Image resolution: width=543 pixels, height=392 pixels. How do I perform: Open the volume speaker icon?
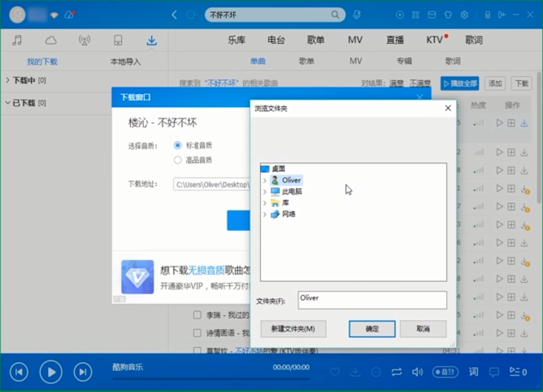[x=417, y=372]
